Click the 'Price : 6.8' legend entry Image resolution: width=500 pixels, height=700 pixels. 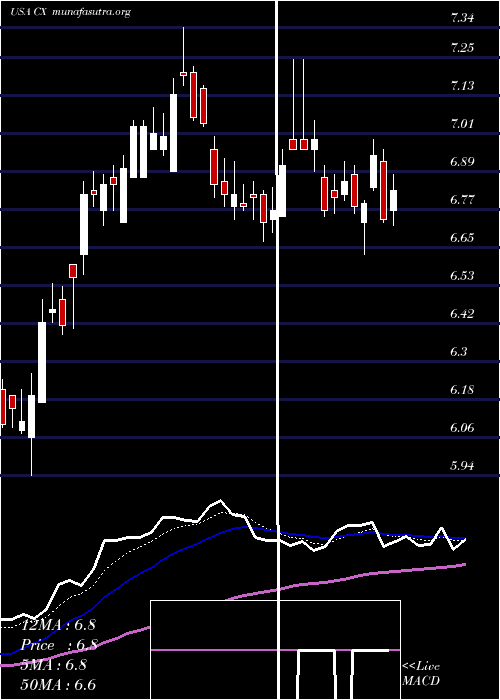click(58, 645)
